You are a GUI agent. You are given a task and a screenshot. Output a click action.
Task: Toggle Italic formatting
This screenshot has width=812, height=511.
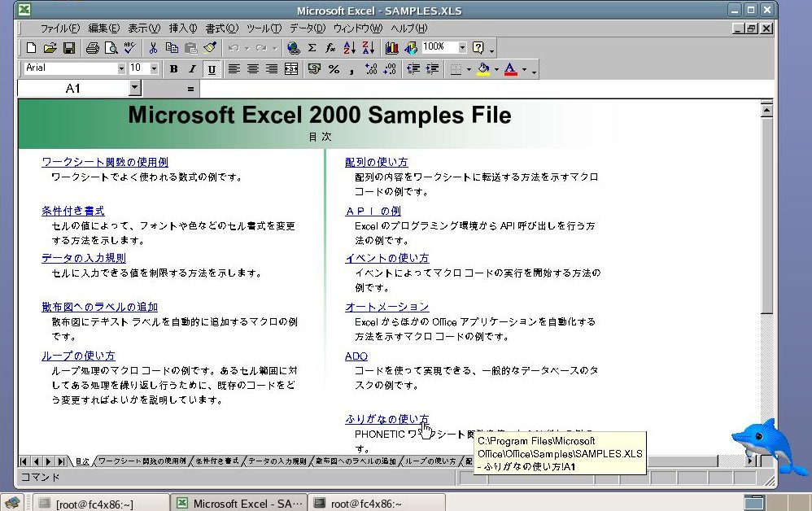pyautogui.click(x=193, y=69)
